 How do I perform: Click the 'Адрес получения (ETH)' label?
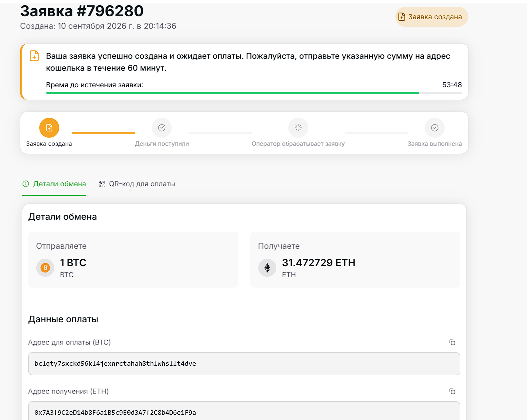68,391
